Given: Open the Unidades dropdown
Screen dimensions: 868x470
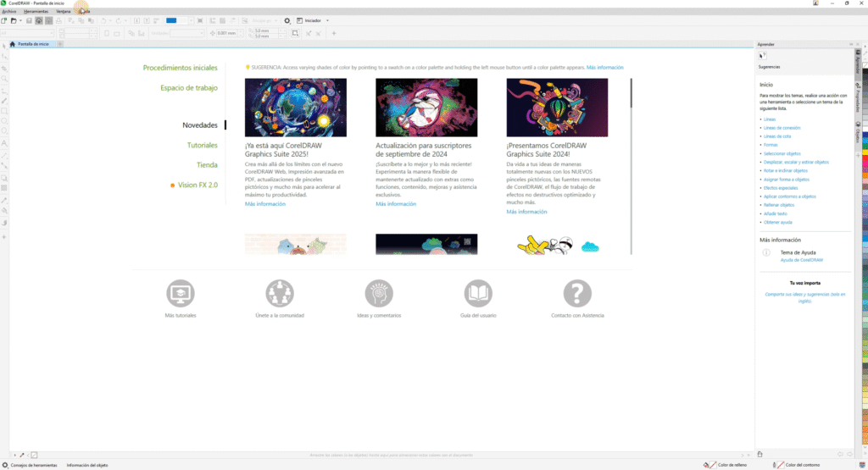Looking at the screenshot, I should (186, 33).
